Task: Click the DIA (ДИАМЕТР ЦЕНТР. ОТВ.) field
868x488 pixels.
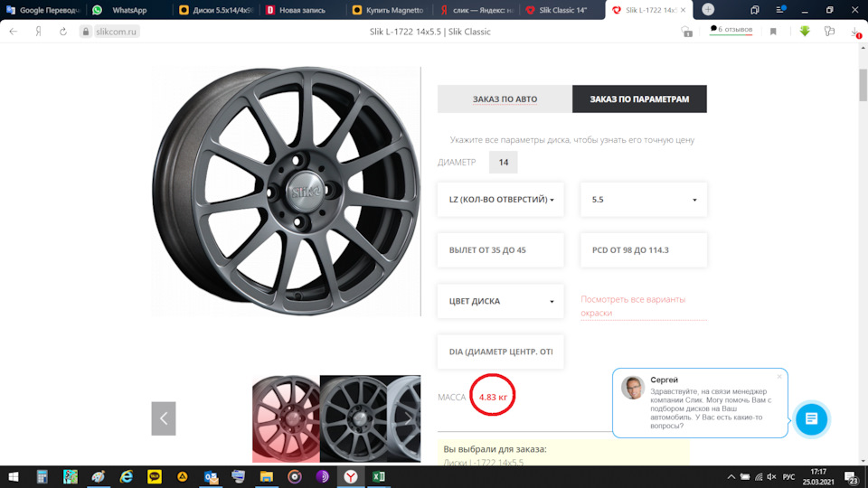Action: pos(500,352)
